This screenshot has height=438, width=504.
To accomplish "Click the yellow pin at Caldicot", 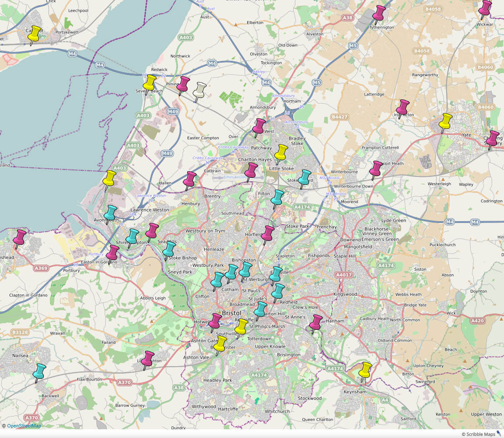I will pos(35,33).
